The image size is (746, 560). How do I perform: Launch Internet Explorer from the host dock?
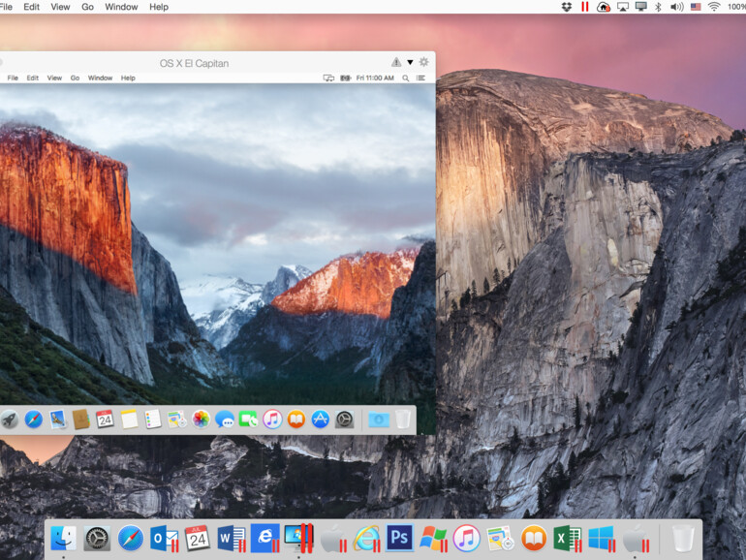click(x=366, y=538)
